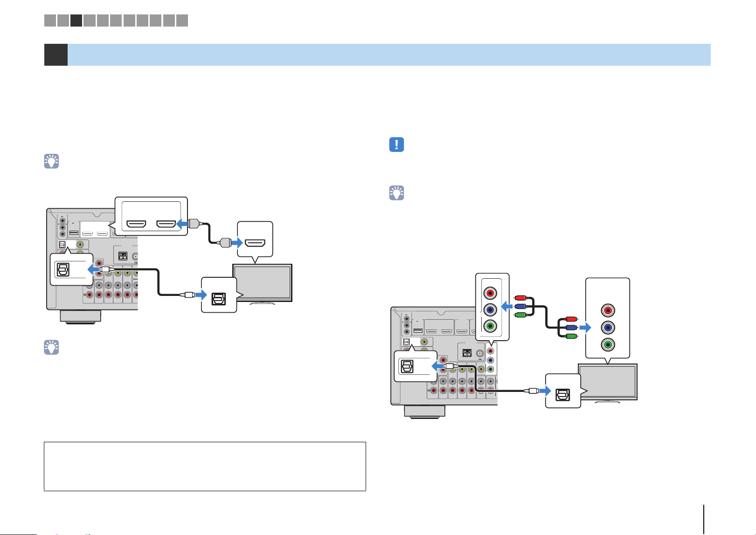Screen dimensions: 756x535
Task: Select the green component jack in the receiver callout
Action: pyautogui.click(x=490, y=326)
